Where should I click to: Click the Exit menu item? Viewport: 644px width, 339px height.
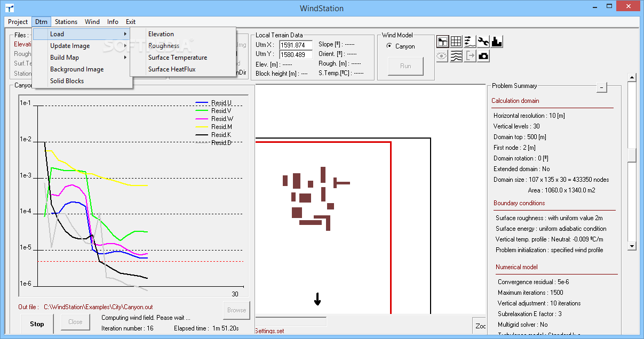click(131, 22)
